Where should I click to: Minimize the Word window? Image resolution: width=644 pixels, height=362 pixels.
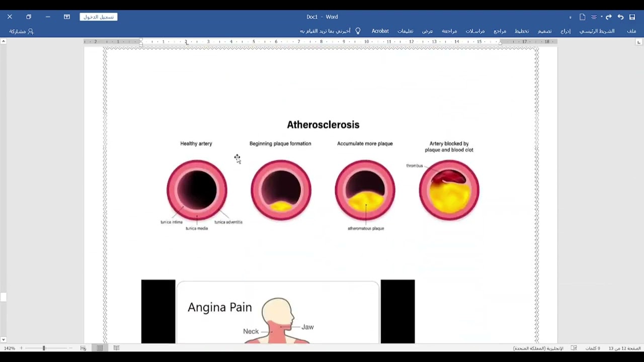click(48, 17)
